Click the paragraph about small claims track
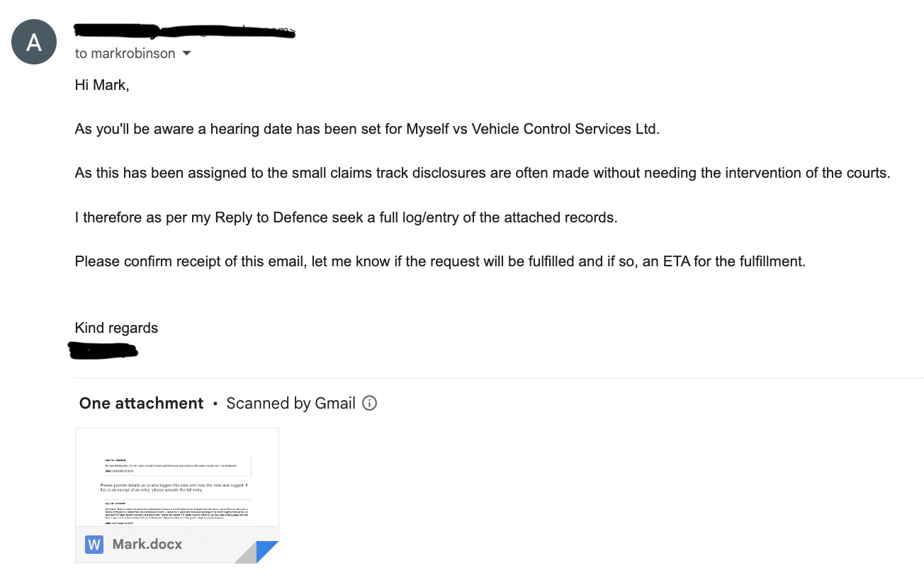Image resolution: width=924 pixels, height=585 pixels. point(482,174)
